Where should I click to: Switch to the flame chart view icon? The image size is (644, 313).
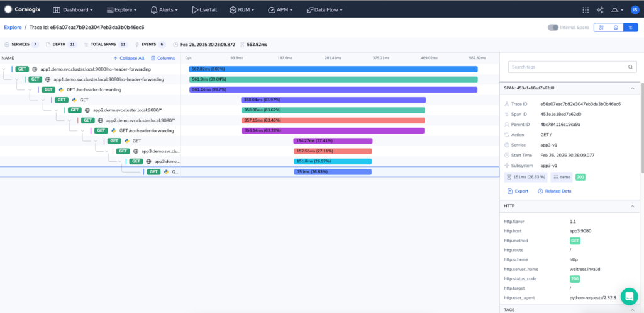616,28
